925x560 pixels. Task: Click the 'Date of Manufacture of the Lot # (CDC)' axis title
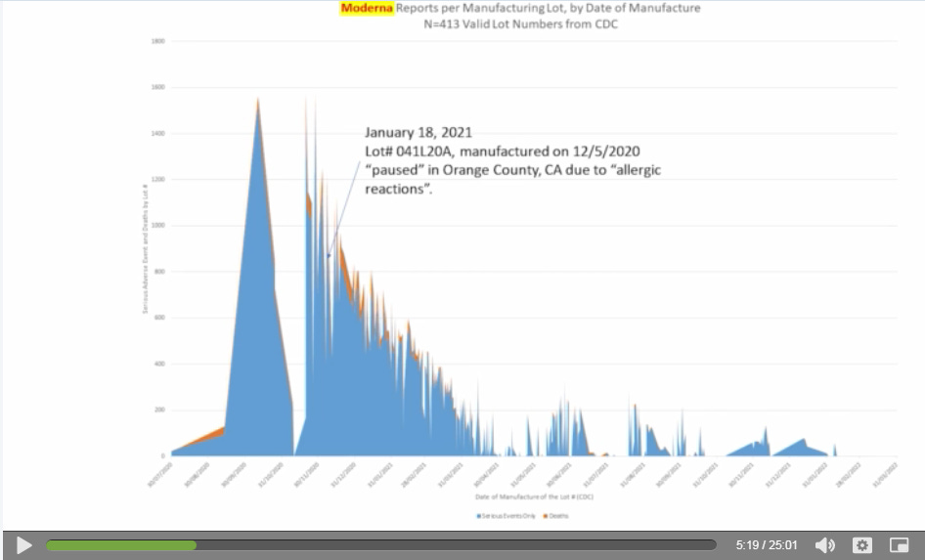(534, 496)
